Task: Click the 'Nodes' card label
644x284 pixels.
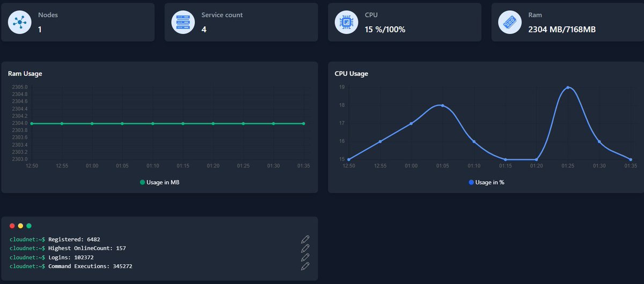Action: pos(48,15)
